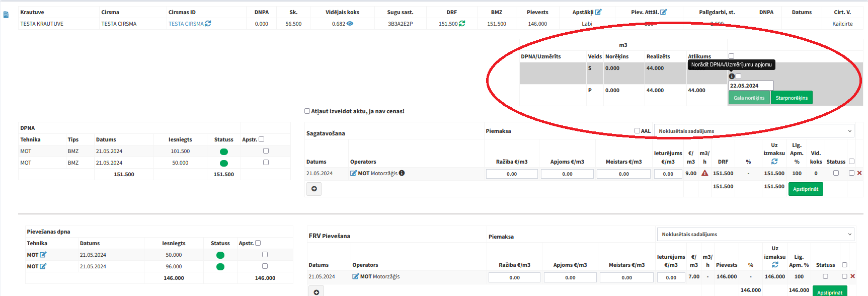Click the red warning triangle in Sagatavošana row
Viewport: 868px width, 296px height.
pos(704,173)
